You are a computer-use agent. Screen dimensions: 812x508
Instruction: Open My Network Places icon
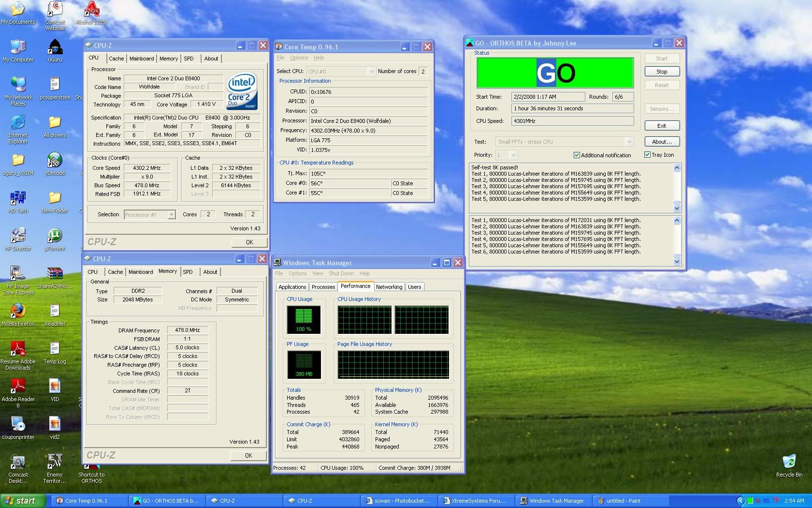pos(18,91)
